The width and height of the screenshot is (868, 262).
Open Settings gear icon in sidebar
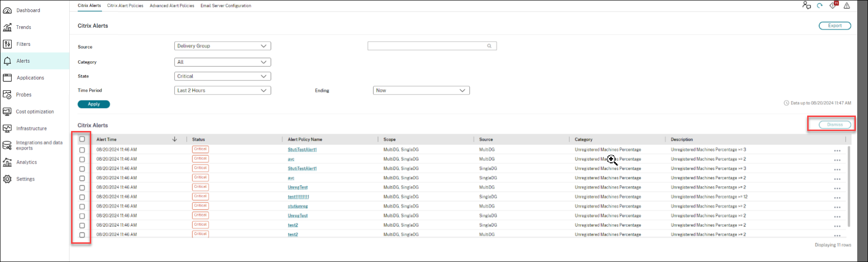coord(7,179)
